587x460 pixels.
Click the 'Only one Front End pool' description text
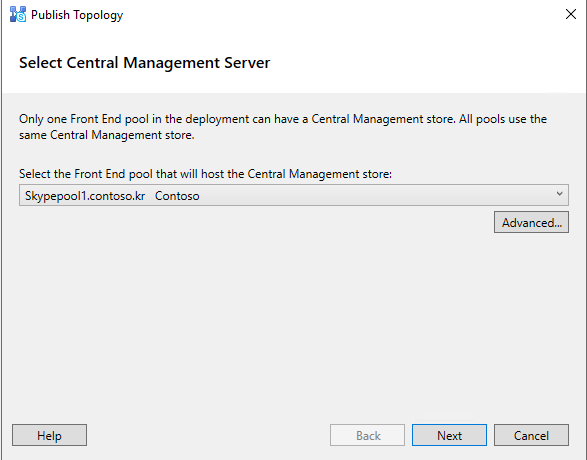point(283,127)
